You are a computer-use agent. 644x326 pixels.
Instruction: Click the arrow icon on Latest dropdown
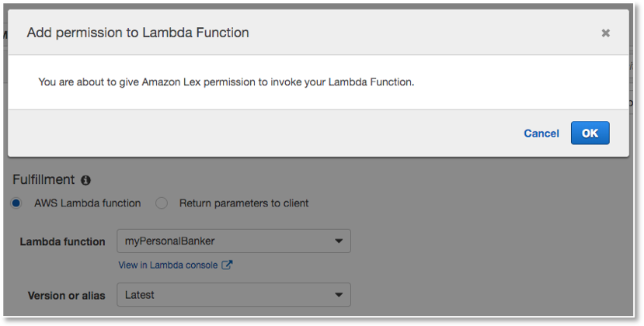point(339,295)
